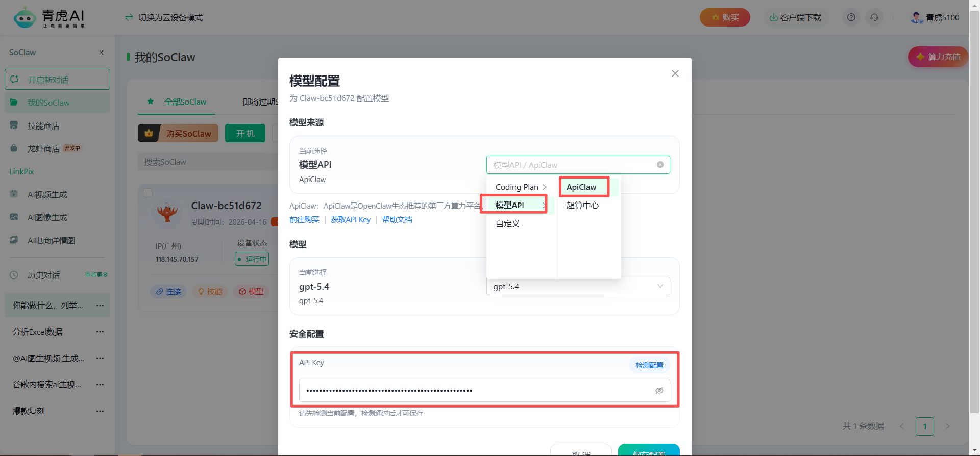Screen dimensions: 980x456
Task: Click 查看更多 next to 历史对话
Action: 96,275
